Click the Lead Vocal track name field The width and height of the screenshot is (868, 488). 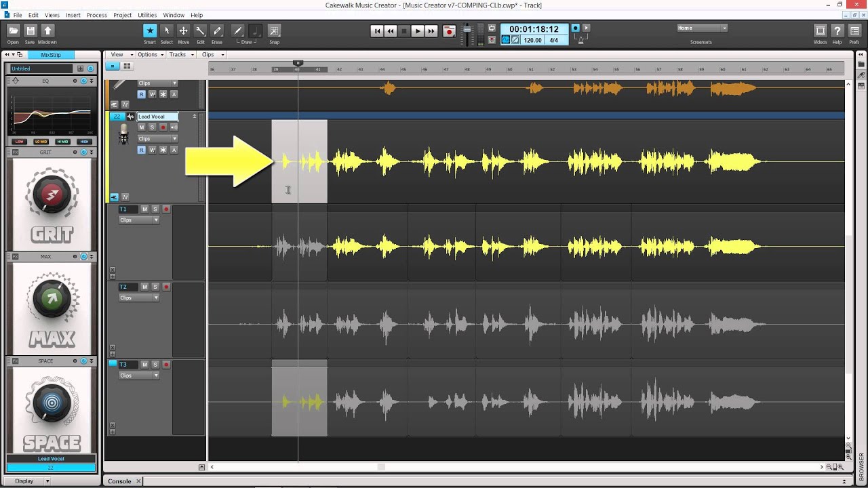point(158,117)
